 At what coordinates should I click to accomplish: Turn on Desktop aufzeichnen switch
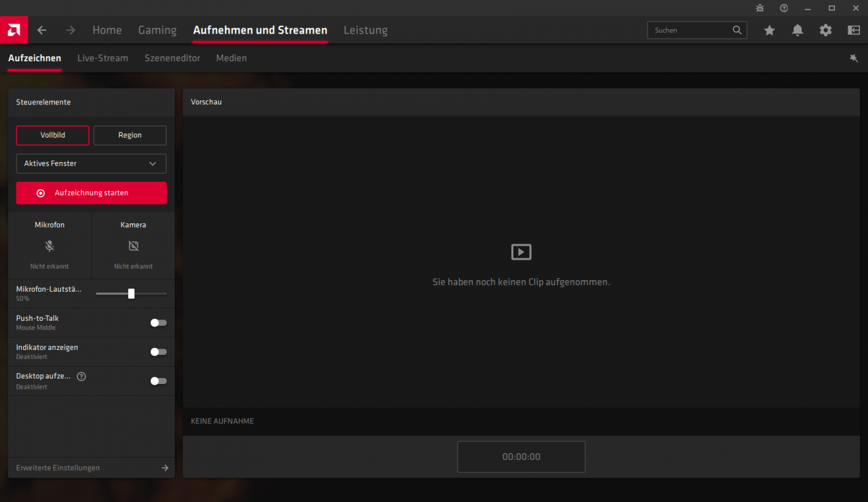tap(159, 381)
